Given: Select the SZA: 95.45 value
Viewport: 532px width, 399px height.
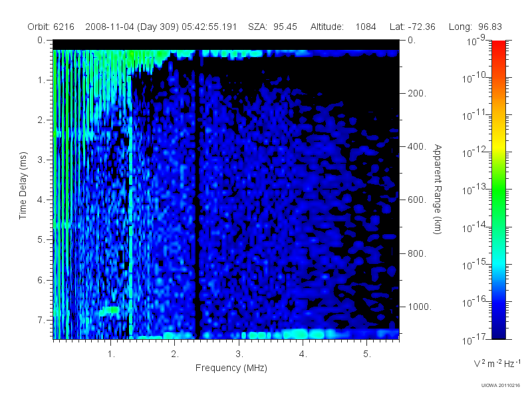Looking at the screenshot, I should (x=273, y=27).
